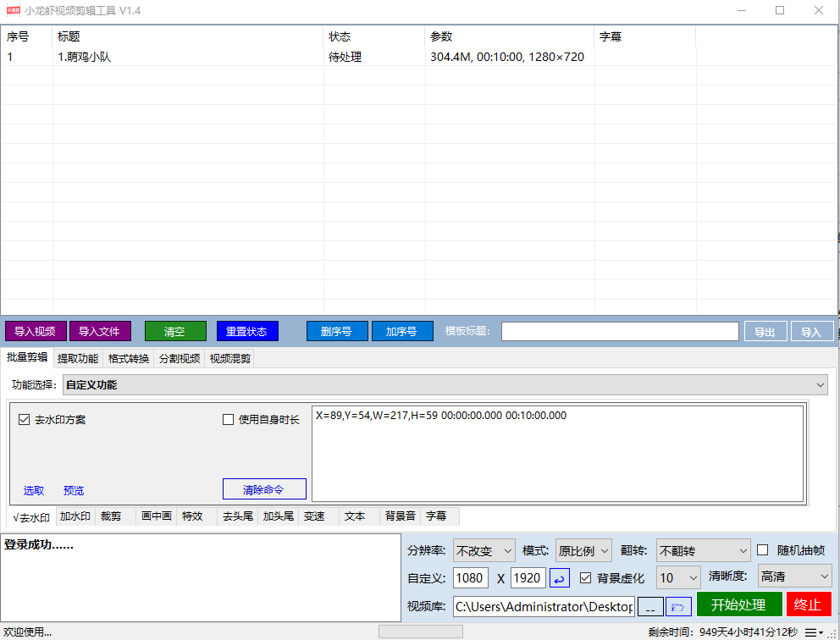Expand the 功能选择 dropdown
The width and height of the screenshot is (840, 640).
820,385
